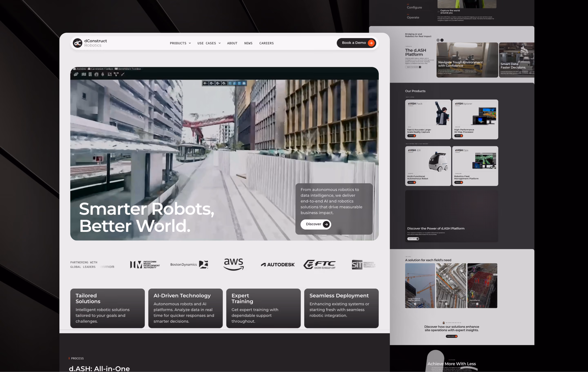Screen dimensions: 588x372
Task: Open the PRODUCTS dropdown menu
Action: tap(180, 43)
